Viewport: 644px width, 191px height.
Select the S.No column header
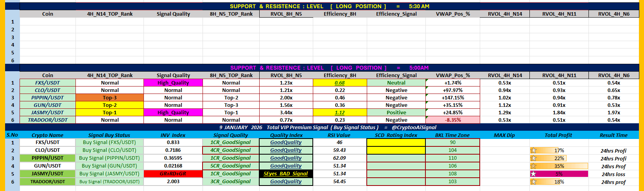pos(13,135)
